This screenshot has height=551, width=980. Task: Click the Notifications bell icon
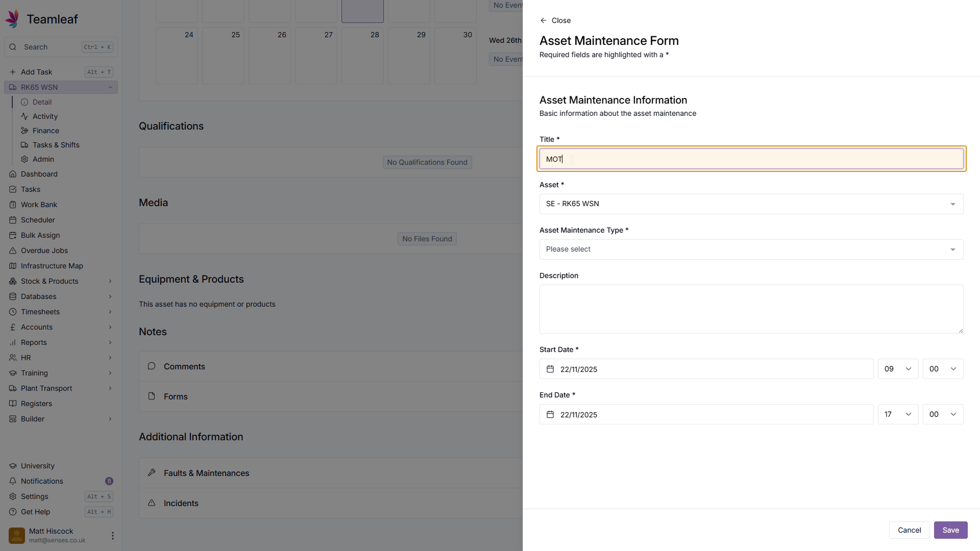pyautogui.click(x=13, y=481)
